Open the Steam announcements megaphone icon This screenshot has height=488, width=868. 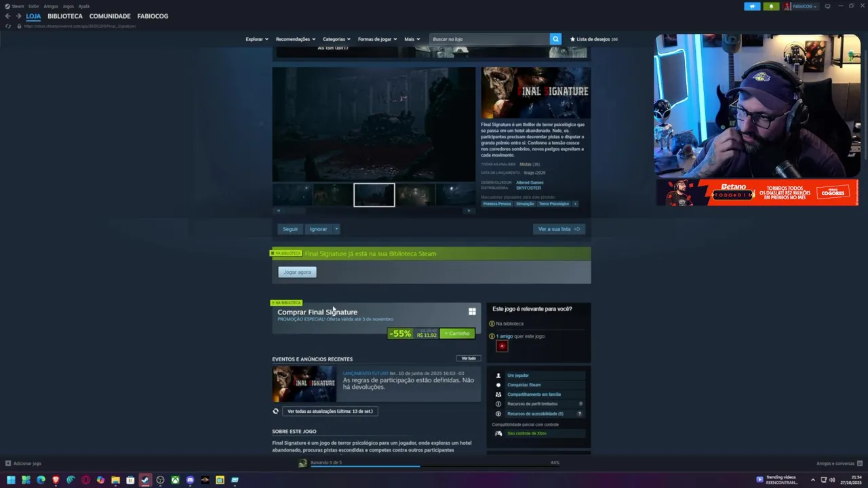(752, 6)
